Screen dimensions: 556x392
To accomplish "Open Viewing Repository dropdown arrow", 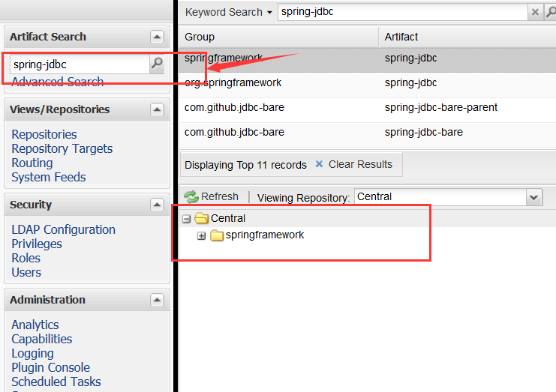I will click(534, 197).
